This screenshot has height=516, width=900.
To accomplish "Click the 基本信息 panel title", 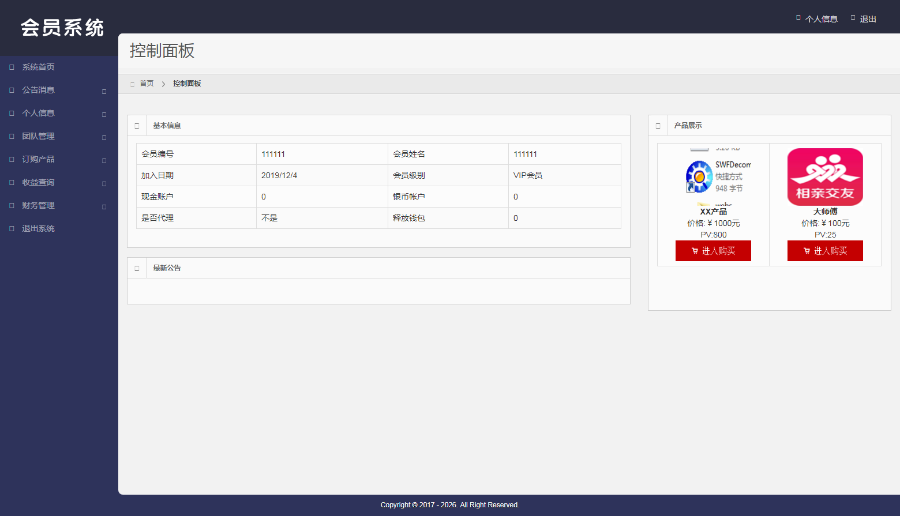I will (167, 125).
